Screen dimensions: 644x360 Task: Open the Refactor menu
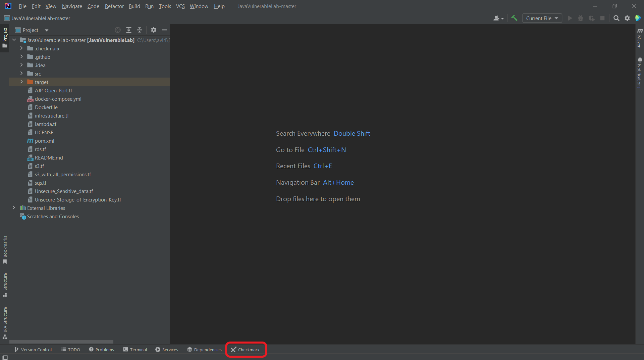coord(114,6)
